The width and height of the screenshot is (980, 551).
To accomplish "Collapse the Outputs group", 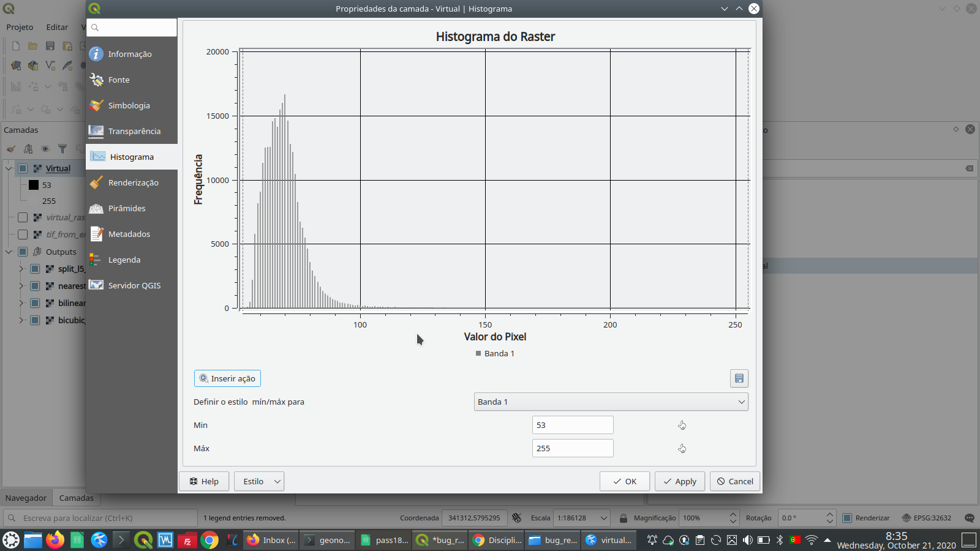I will coord(9,251).
